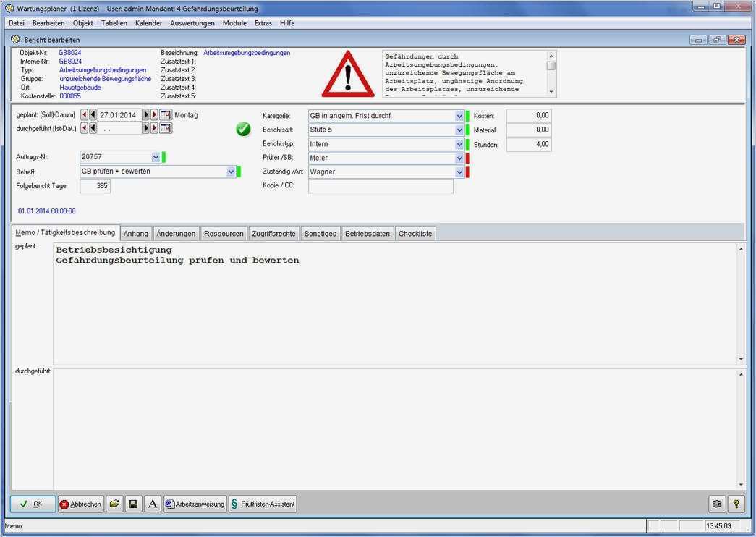
Task: Click the Bericht bearbeiten window icon
Action: click(x=15, y=40)
